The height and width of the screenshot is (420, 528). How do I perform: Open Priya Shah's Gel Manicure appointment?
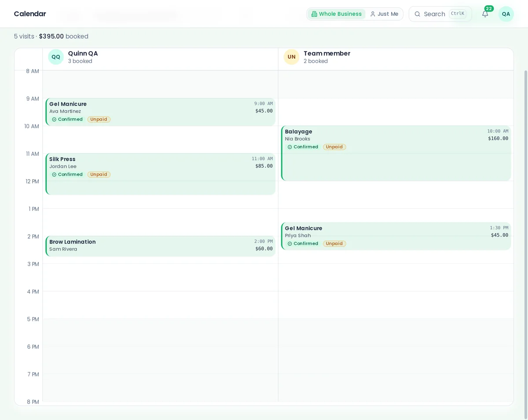396,236
